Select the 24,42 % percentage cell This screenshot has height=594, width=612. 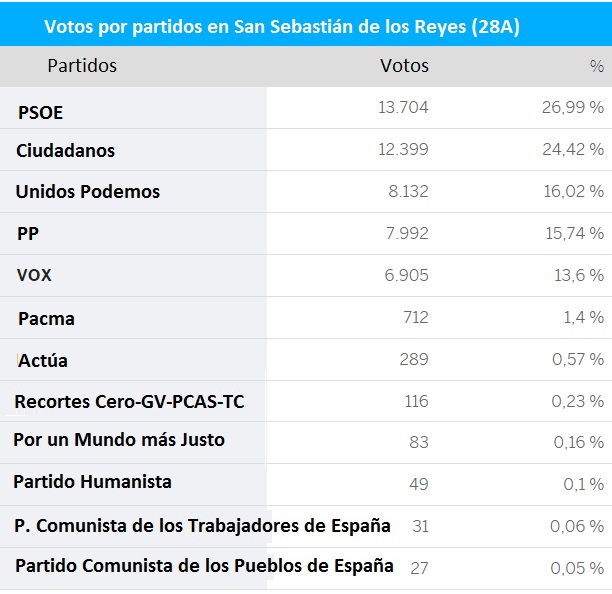573,150
